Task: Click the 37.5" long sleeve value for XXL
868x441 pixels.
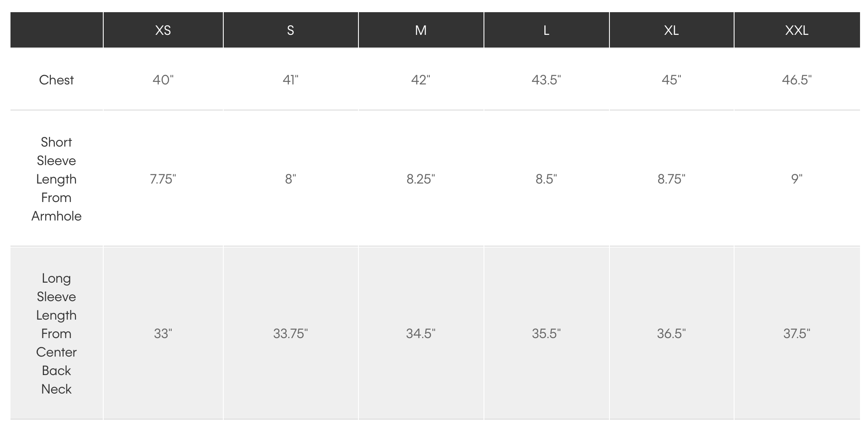Action: pos(797,333)
